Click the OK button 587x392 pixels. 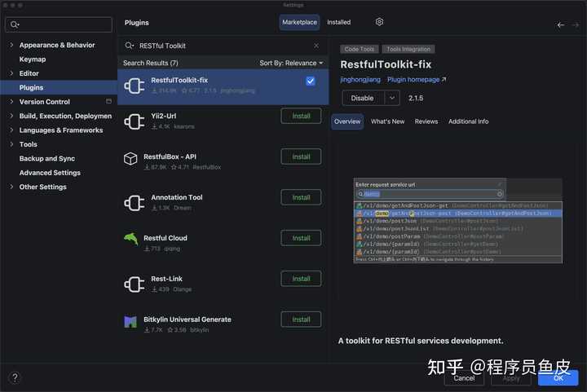point(558,378)
